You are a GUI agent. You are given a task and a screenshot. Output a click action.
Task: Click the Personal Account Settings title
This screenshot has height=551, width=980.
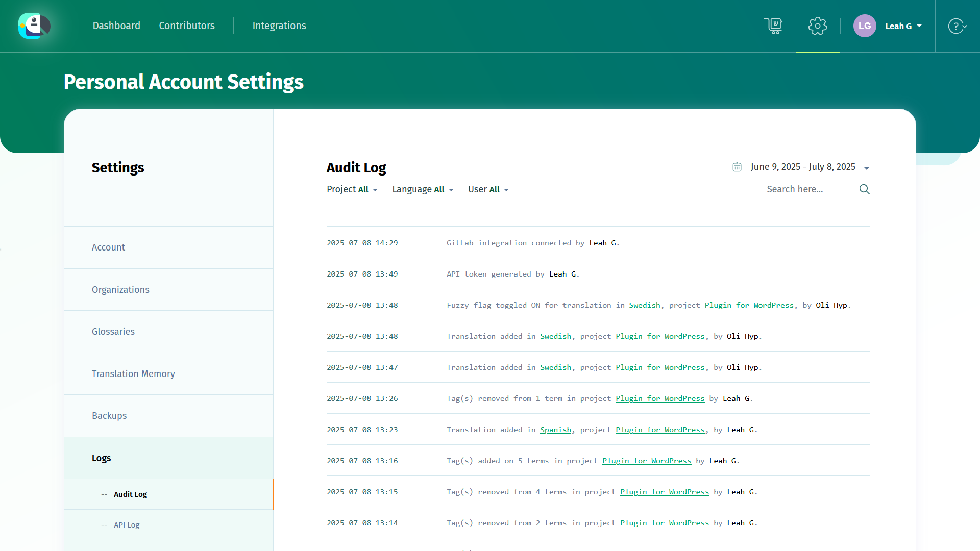184,82
